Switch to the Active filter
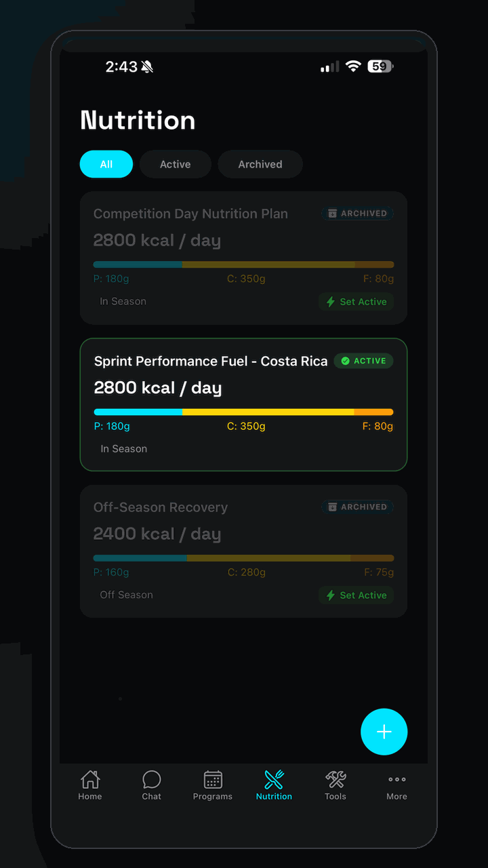This screenshot has height=868, width=488. tap(175, 164)
